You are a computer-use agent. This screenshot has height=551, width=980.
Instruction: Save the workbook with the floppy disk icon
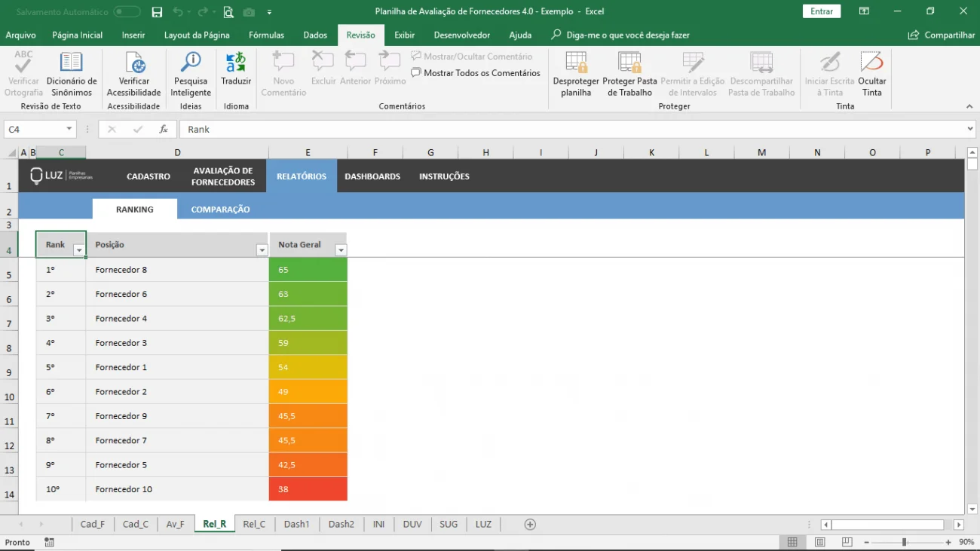(x=157, y=12)
